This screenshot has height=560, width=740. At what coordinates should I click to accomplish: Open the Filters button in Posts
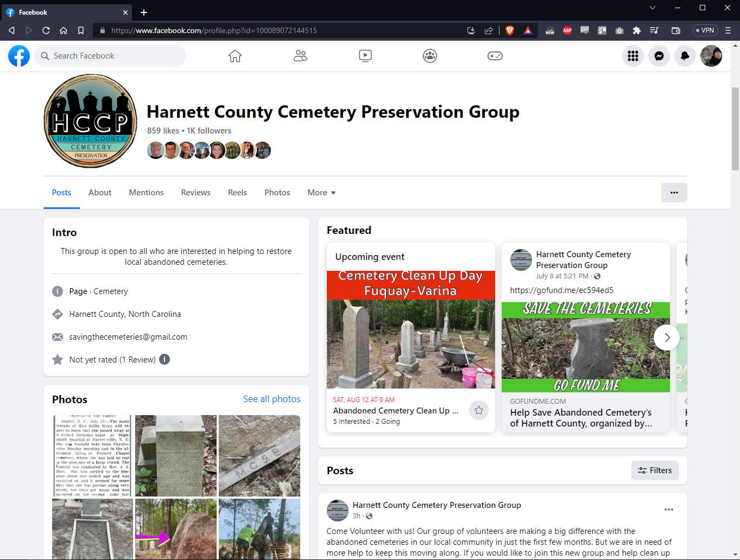pyautogui.click(x=655, y=470)
